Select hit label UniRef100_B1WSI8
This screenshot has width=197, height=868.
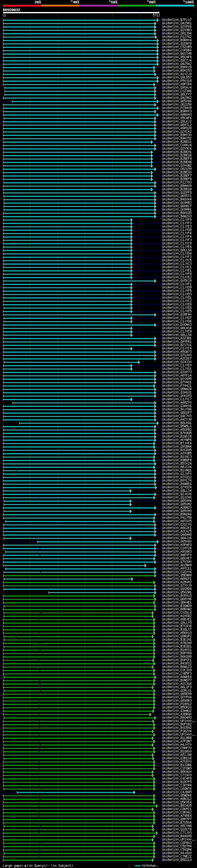pos(177,436)
